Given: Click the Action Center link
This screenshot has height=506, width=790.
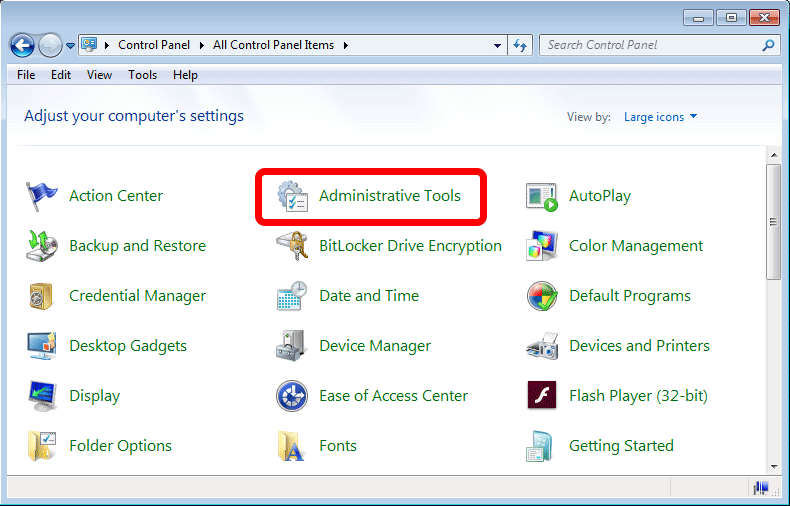Looking at the screenshot, I should (x=116, y=196).
